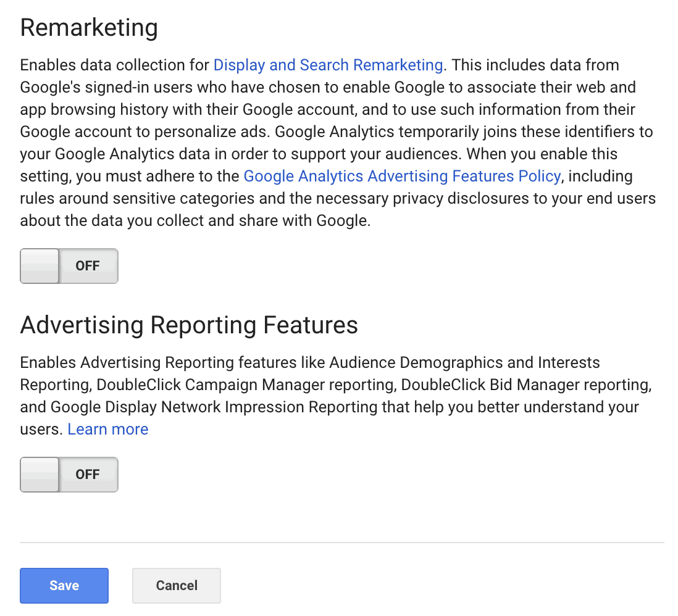
Task: Select the Advertising Reporting Features heading
Action: coord(189,325)
